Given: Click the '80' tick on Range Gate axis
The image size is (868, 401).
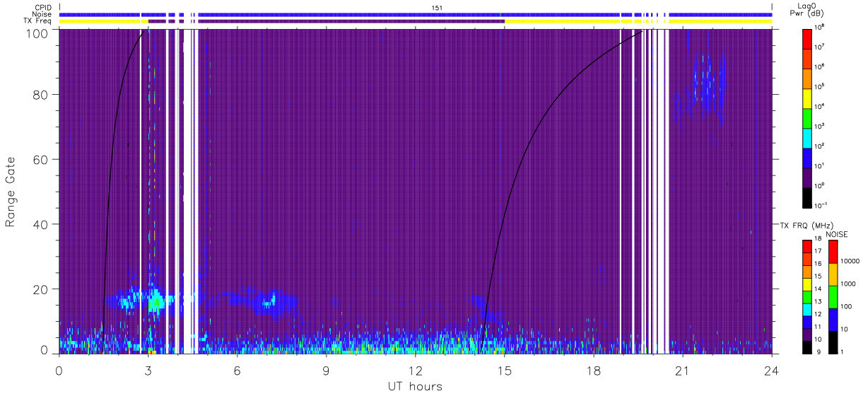Looking at the screenshot, I should pyautogui.click(x=41, y=95).
